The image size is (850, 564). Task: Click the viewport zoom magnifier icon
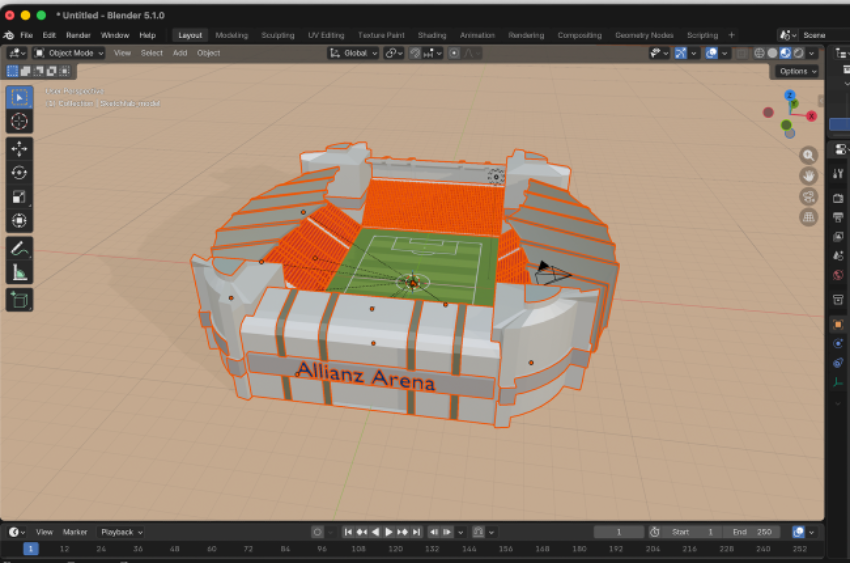[808, 155]
